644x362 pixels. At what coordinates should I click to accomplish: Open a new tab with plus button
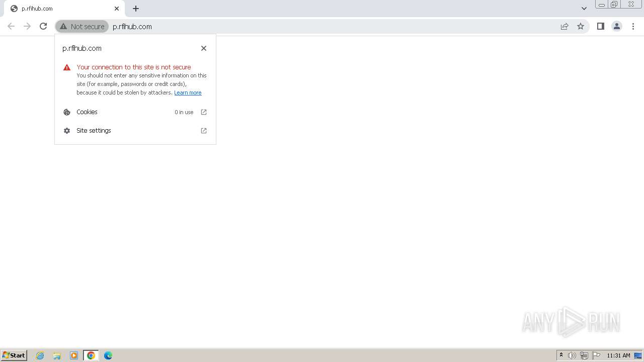point(136,9)
